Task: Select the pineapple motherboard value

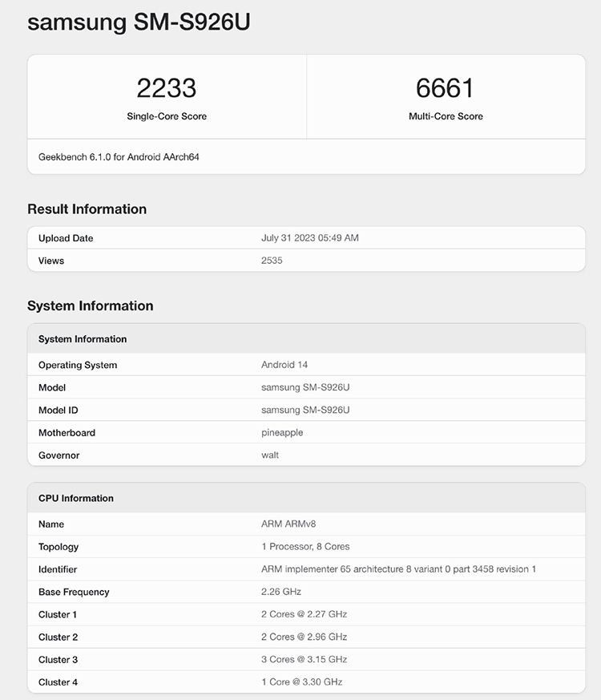Action: point(282,433)
